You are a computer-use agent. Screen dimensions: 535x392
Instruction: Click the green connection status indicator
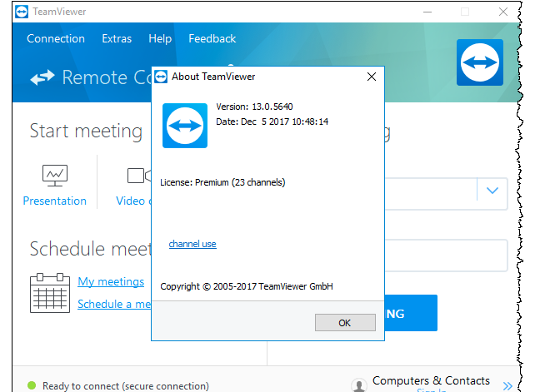[x=32, y=385]
